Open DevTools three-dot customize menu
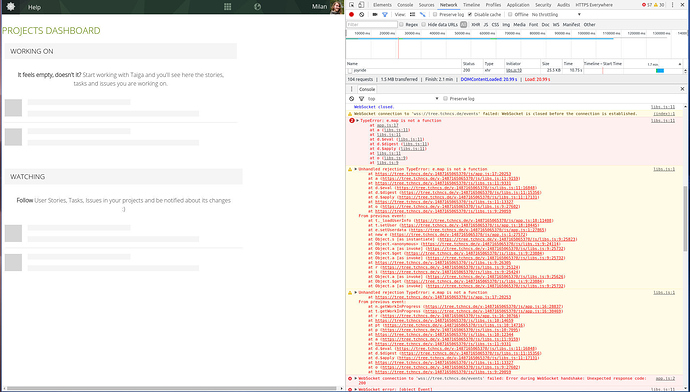690x392 pixels. (x=672, y=5)
